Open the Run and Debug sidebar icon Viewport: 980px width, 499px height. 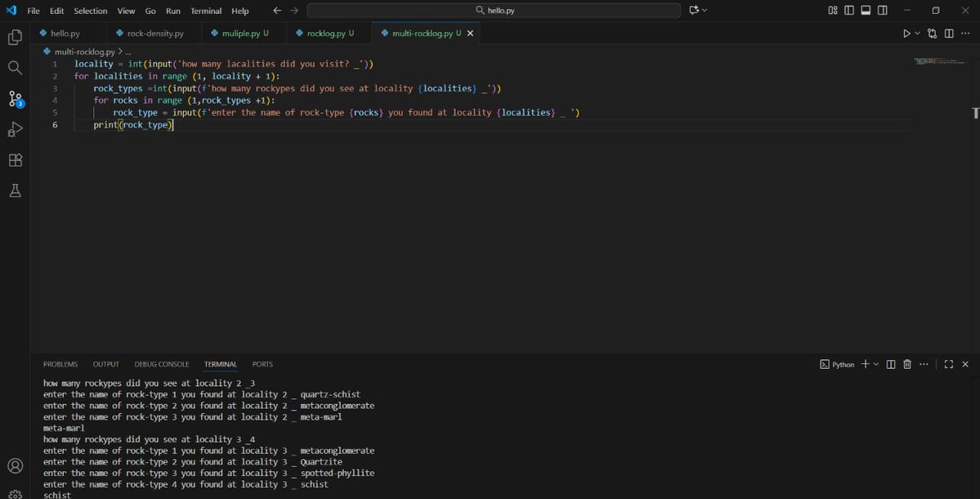click(x=15, y=128)
